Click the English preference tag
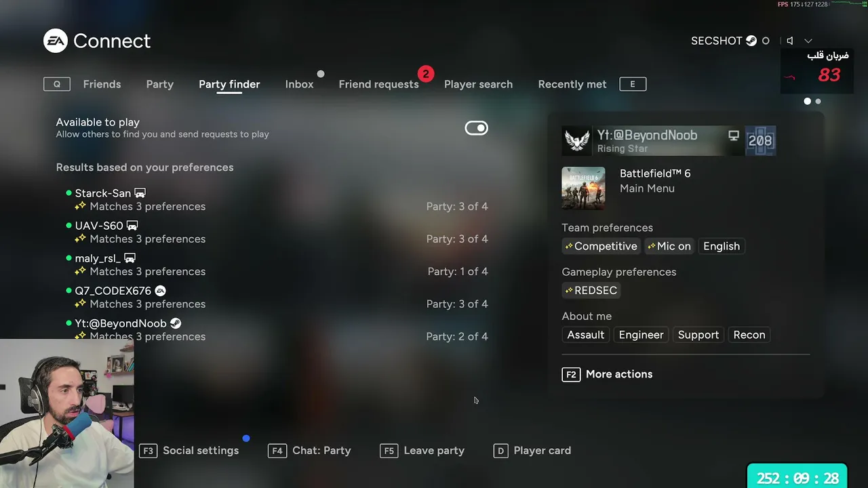 pos(722,246)
